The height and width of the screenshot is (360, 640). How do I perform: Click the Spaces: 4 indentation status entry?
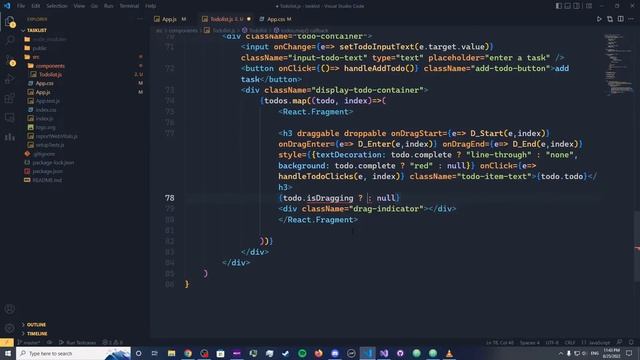(530, 343)
